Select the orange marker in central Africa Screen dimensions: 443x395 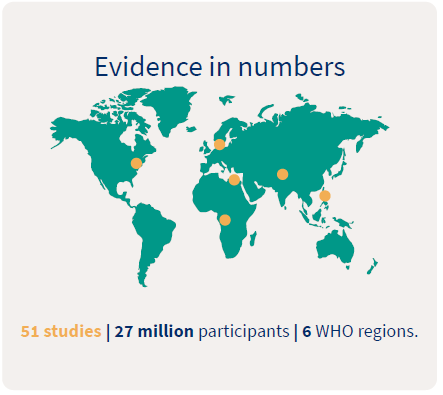(225, 220)
